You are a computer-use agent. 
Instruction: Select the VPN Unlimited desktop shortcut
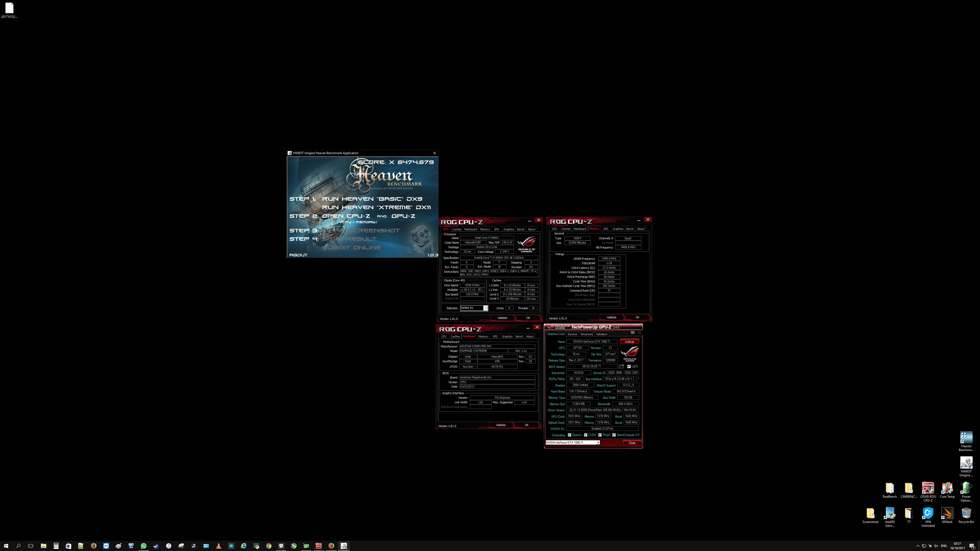(x=928, y=517)
